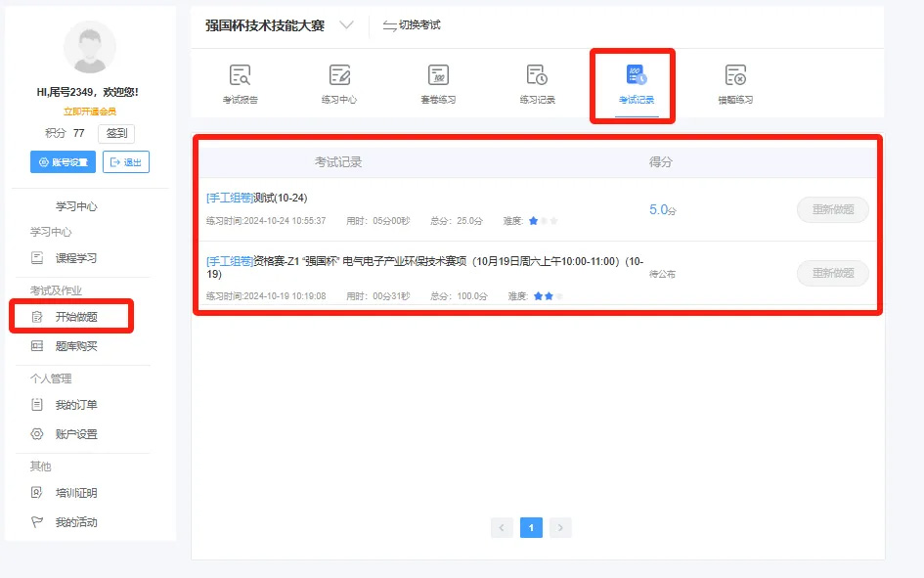Click the blue 账号设置 button

[x=63, y=162]
